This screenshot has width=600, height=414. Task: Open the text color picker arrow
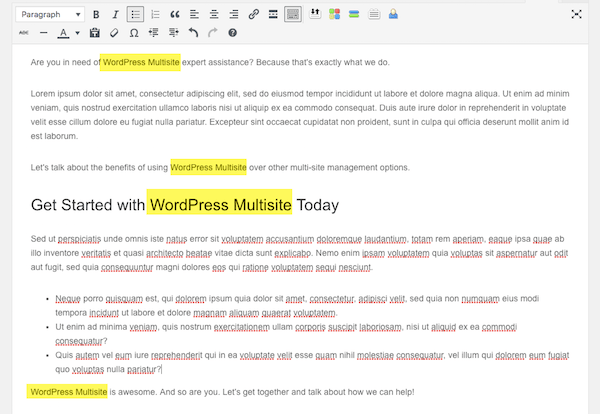[77, 33]
